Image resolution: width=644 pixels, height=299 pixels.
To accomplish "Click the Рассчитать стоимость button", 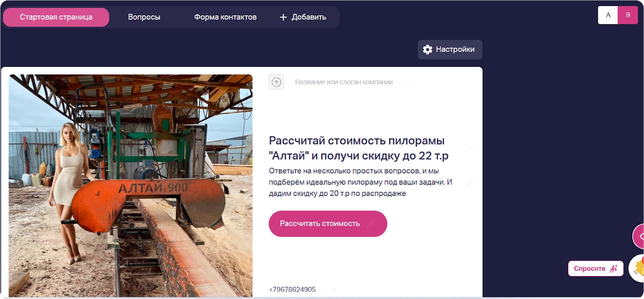I will [328, 224].
